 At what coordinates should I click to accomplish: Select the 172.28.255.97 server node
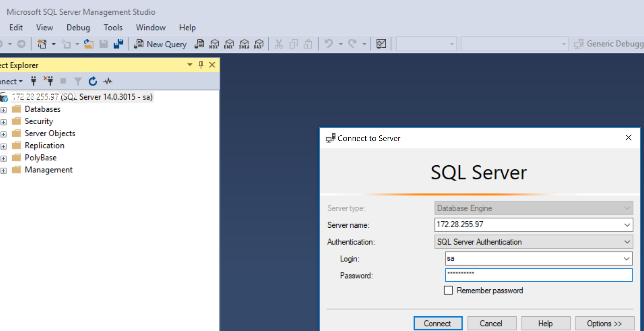[82, 97]
